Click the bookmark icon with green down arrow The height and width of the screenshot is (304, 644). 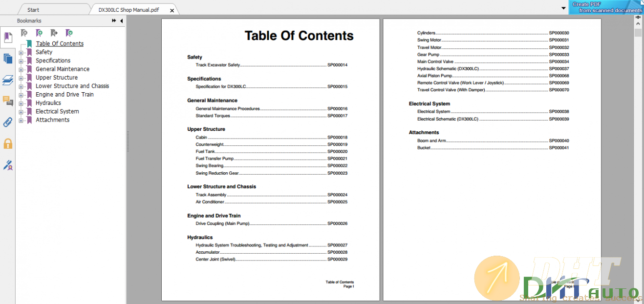pos(69,33)
